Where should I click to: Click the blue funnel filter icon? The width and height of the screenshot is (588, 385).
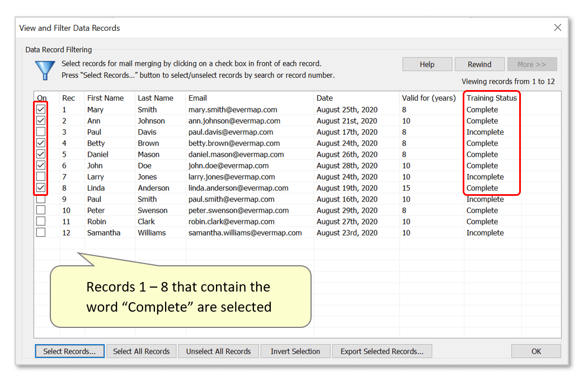tap(45, 70)
